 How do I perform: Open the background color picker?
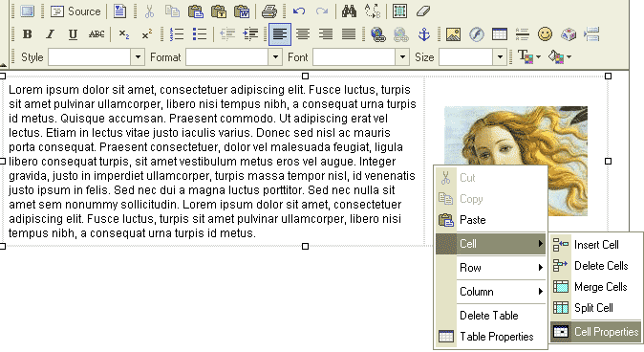tap(559, 56)
